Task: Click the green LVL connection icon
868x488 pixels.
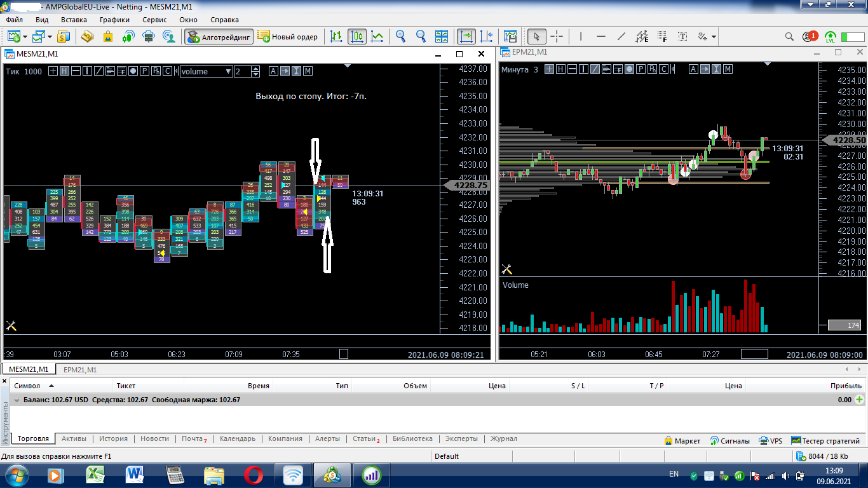Action: click(831, 36)
